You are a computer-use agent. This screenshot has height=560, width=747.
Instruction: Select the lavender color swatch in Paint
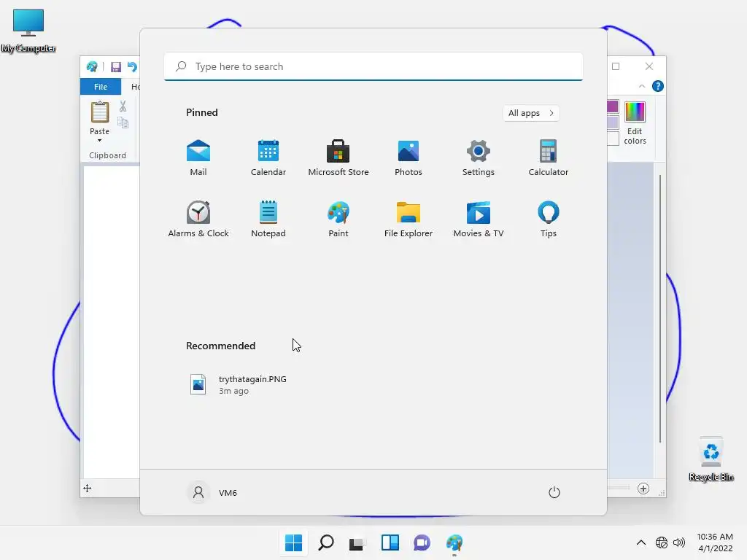pyautogui.click(x=613, y=122)
